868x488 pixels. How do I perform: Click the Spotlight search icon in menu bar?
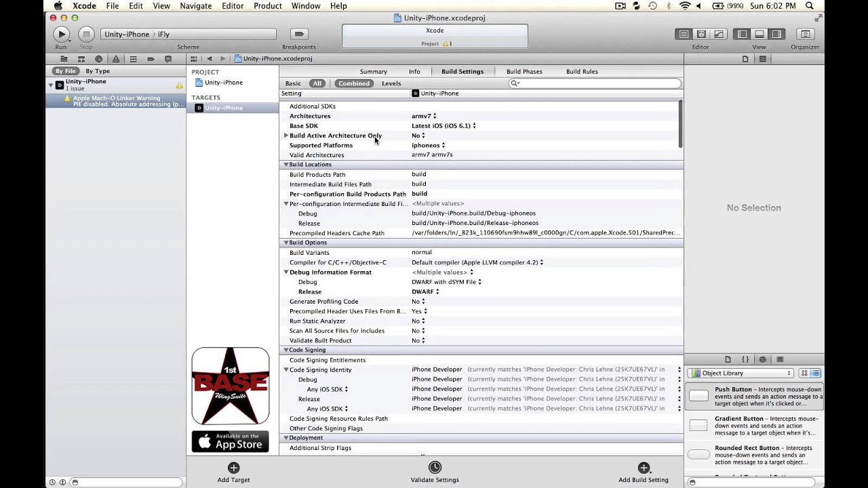tap(810, 6)
